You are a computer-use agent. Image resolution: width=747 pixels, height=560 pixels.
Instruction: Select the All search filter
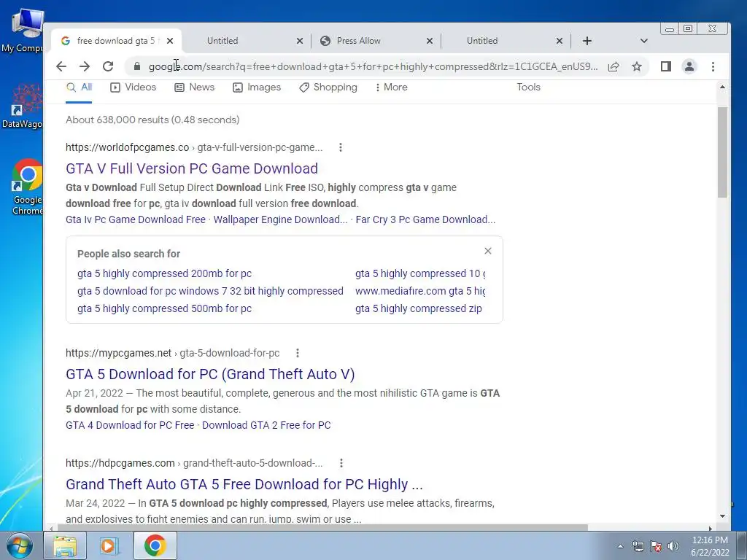tap(79, 87)
